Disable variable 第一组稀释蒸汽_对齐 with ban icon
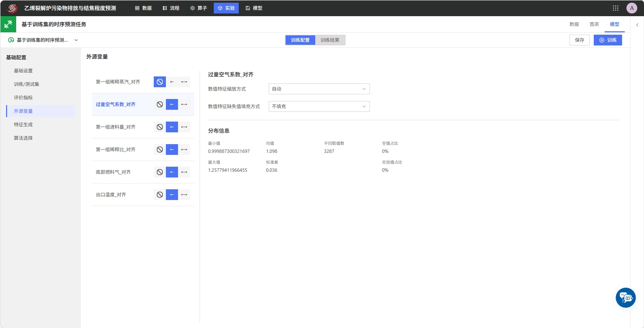 [x=160, y=82]
